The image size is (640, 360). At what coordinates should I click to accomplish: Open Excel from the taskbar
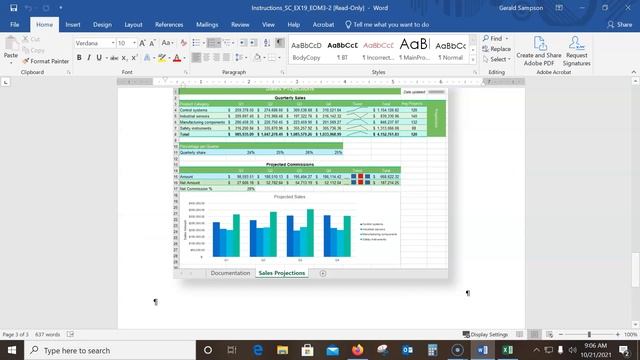[x=507, y=350]
